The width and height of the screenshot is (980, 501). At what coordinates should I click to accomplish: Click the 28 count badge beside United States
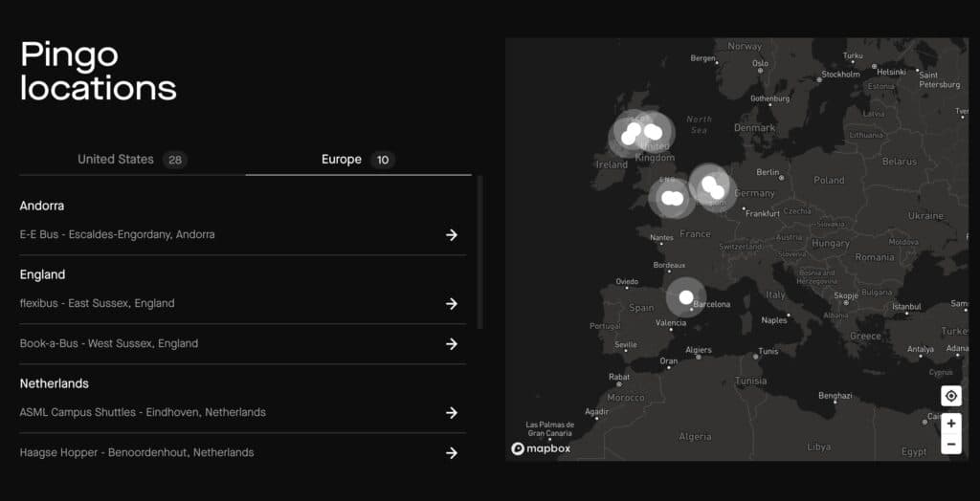tap(175, 160)
